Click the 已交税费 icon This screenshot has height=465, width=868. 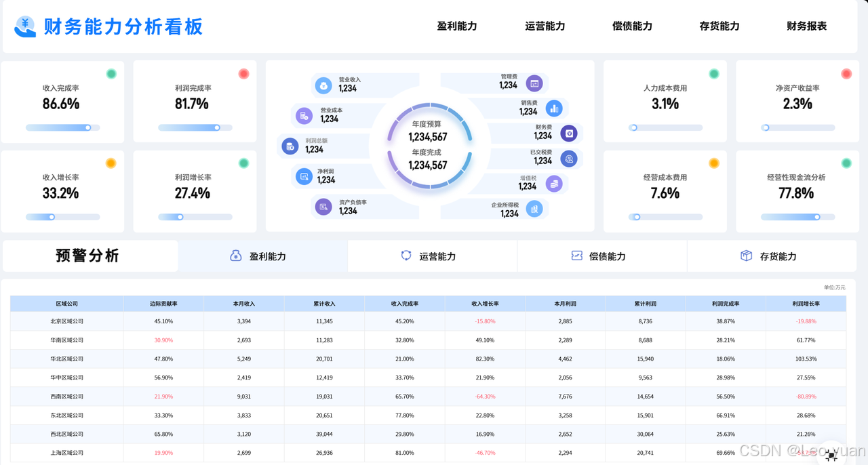[x=569, y=158]
